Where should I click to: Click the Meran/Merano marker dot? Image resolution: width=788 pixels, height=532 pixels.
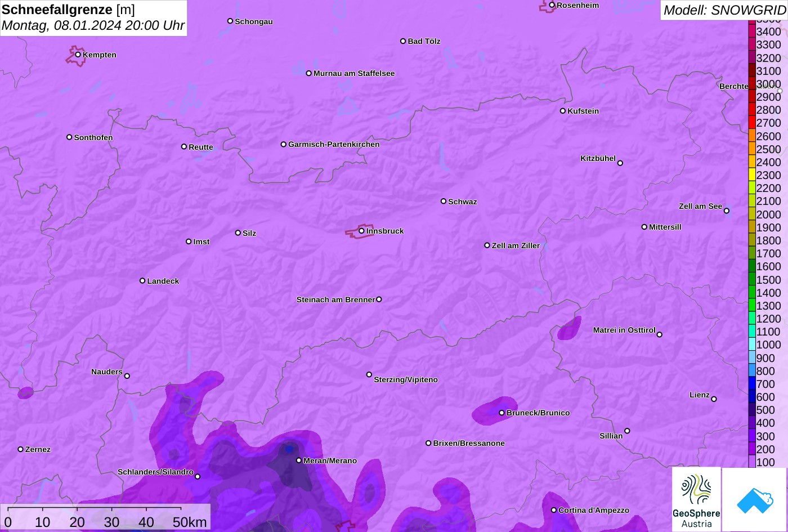299,461
